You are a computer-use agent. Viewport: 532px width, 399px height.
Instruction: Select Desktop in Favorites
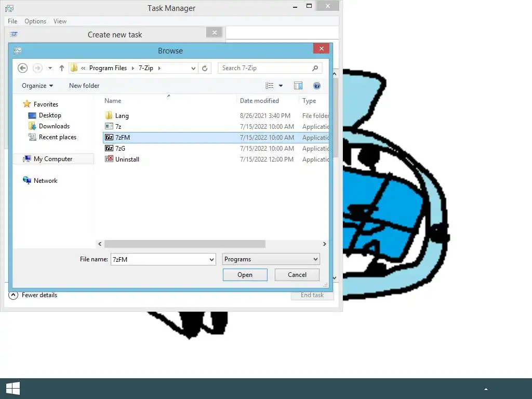click(x=45, y=115)
